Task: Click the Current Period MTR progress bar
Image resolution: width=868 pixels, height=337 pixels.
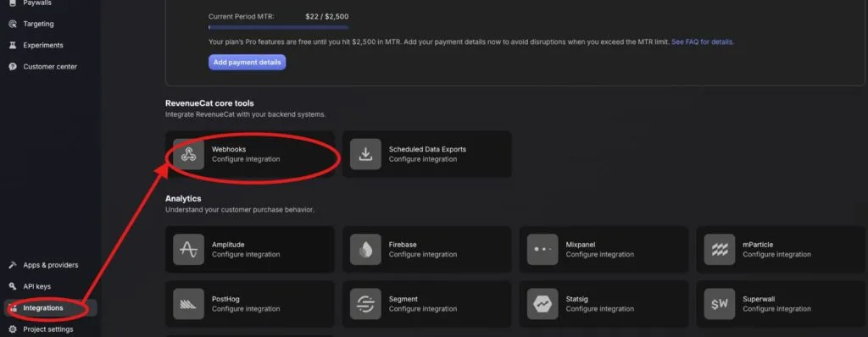Action: pyautogui.click(x=278, y=27)
